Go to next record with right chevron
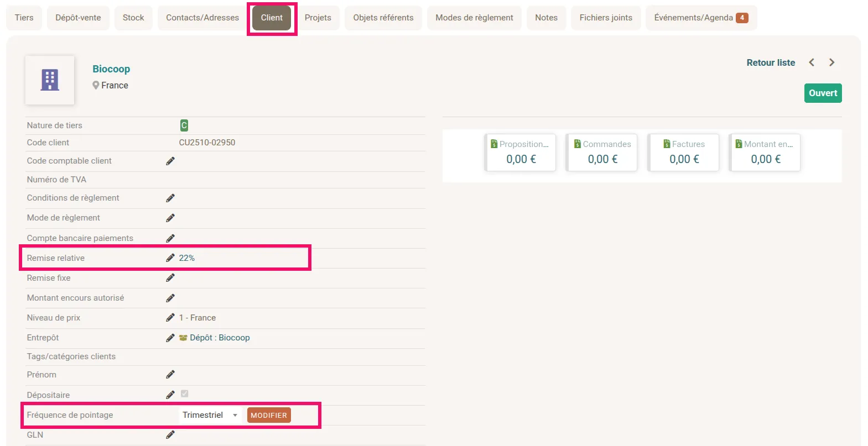 click(x=831, y=62)
